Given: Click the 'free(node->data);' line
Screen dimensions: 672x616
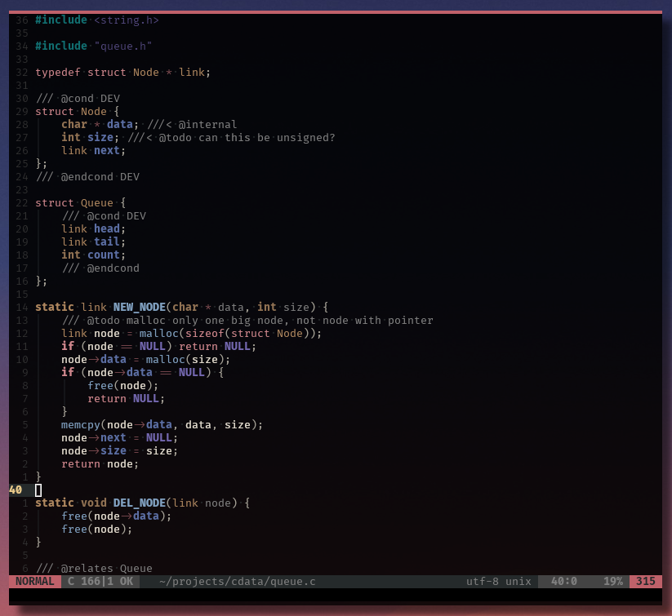Looking at the screenshot, I should 116,516.
